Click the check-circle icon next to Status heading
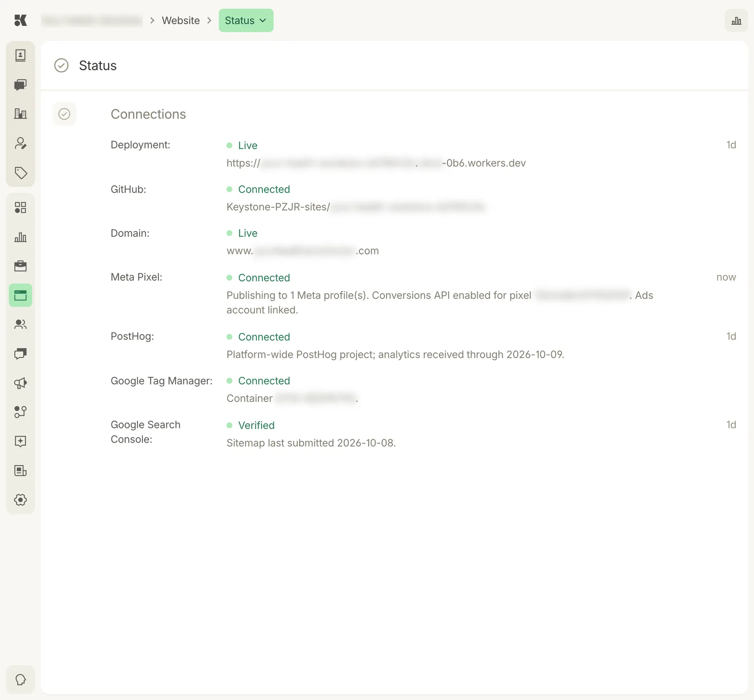 (x=61, y=66)
